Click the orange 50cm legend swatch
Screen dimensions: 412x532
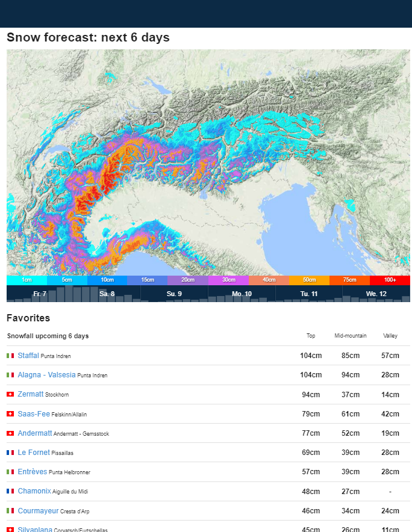(x=309, y=280)
